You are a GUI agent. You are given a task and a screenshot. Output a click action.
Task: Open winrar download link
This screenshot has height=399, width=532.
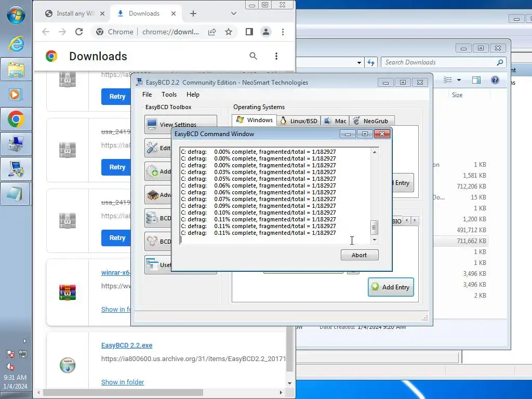[116, 272]
